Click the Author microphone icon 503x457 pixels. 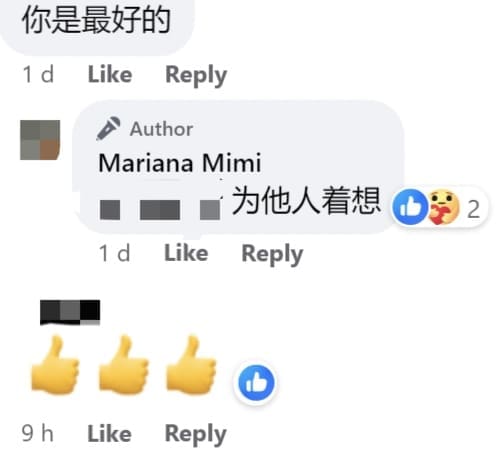(x=108, y=128)
